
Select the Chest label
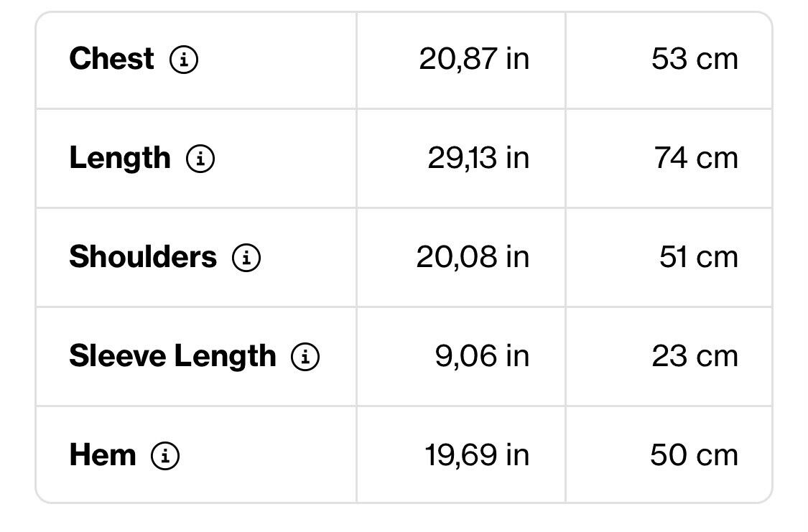tap(111, 58)
